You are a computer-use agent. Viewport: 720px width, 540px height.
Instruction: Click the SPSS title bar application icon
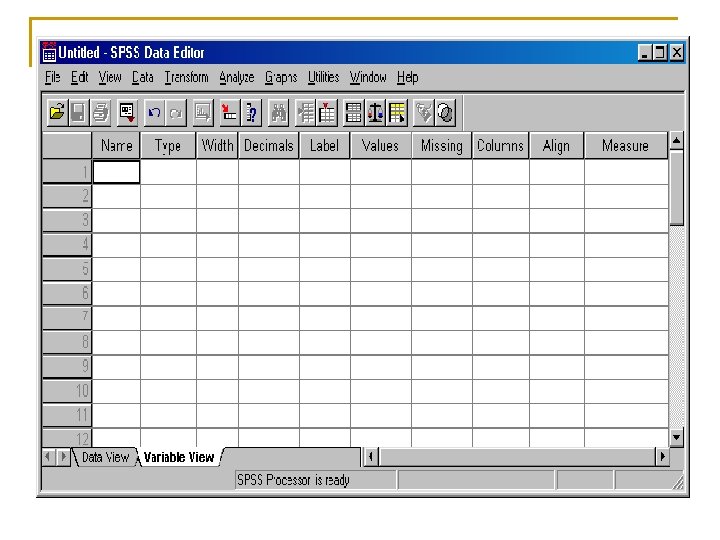pos(49,52)
